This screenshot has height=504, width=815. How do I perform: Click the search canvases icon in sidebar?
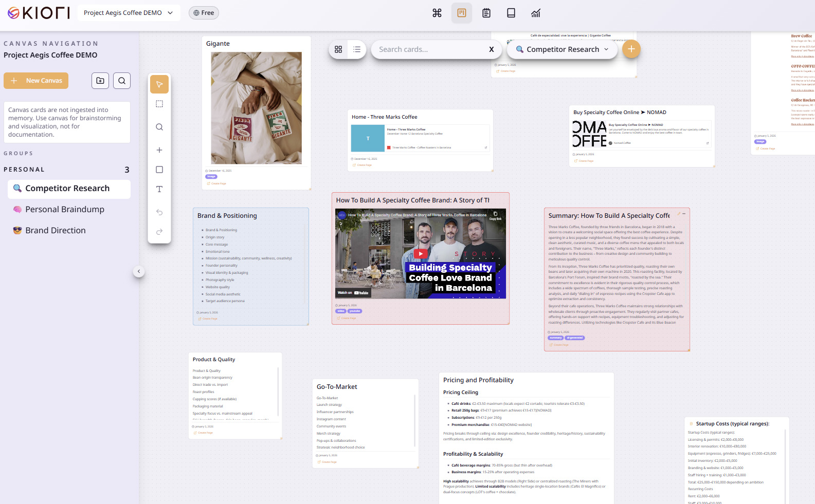coord(122,81)
